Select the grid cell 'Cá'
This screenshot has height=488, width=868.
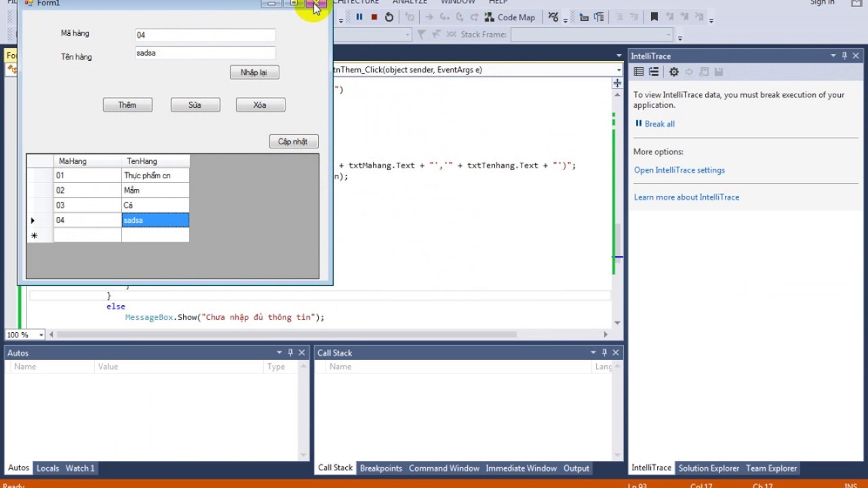coord(155,205)
